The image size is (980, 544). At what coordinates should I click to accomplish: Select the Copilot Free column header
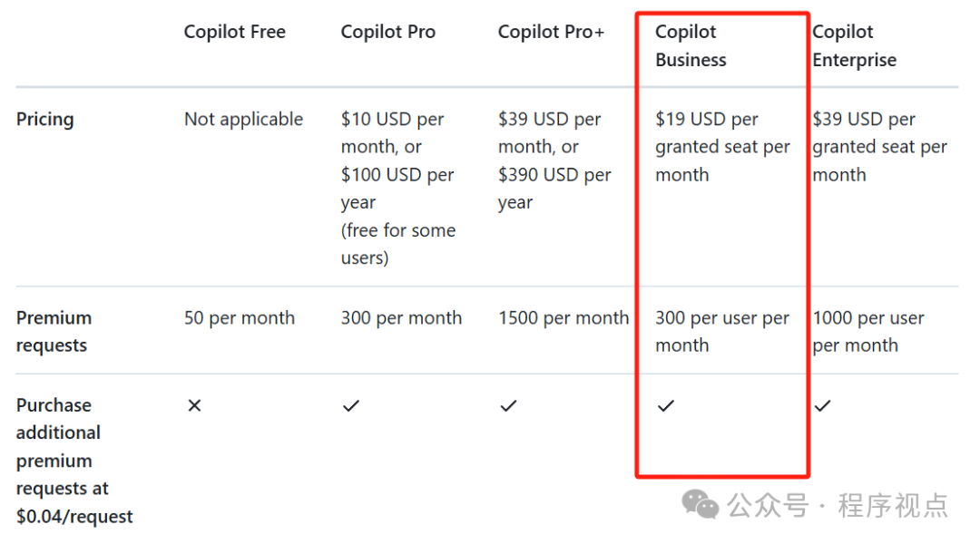coord(234,32)
